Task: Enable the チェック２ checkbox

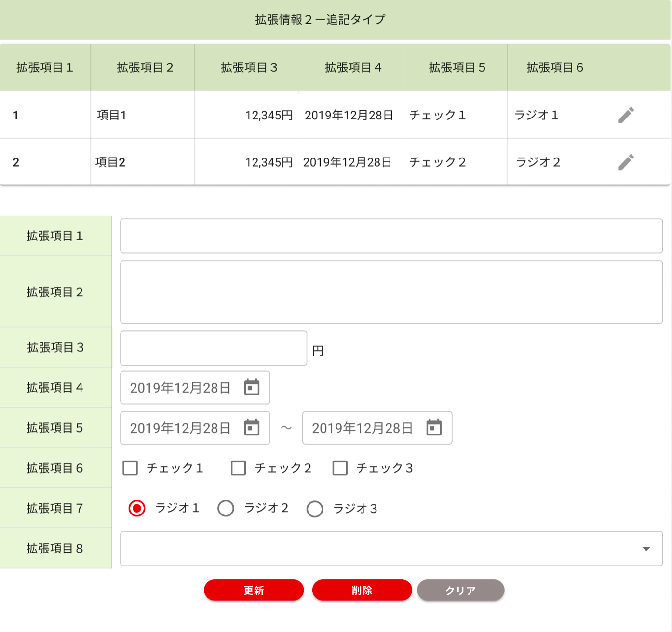Action: click(x=239, y=468)
